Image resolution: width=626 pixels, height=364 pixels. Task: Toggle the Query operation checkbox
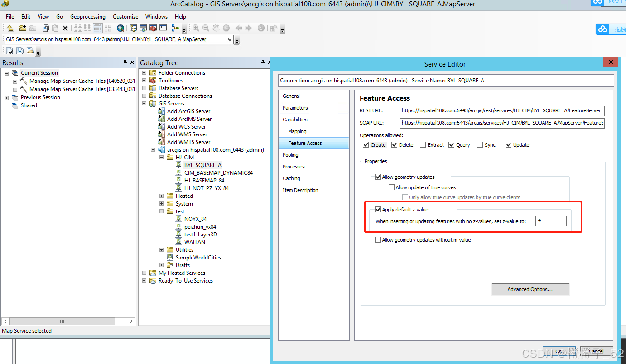coord(452,145)
